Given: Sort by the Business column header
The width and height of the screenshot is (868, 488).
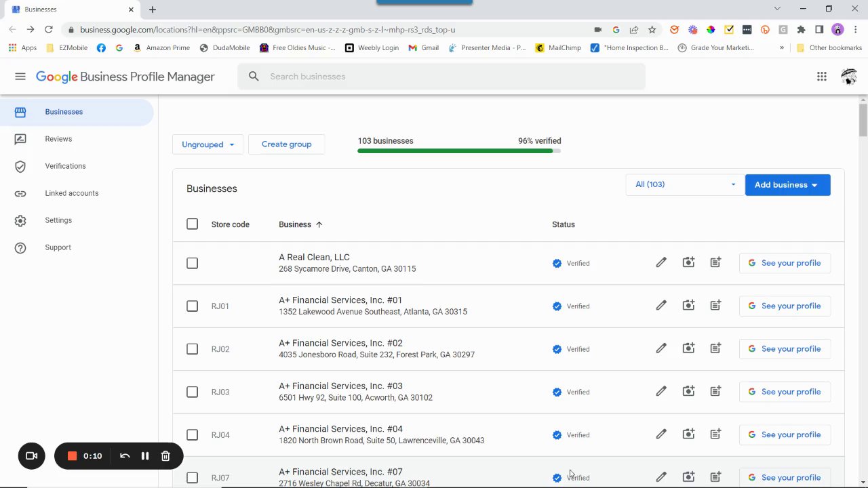Looking at the screenshot, I should 300,224.
